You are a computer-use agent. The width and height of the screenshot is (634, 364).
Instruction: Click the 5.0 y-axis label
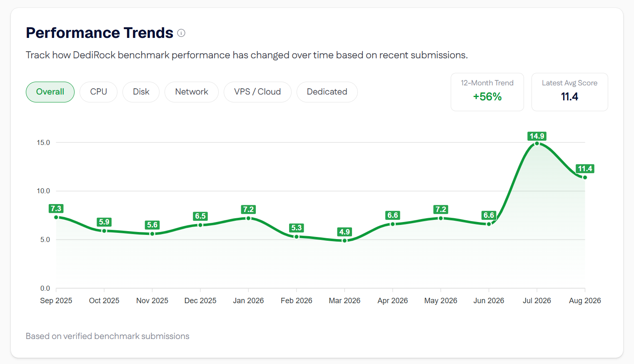(x=45, y=240)
